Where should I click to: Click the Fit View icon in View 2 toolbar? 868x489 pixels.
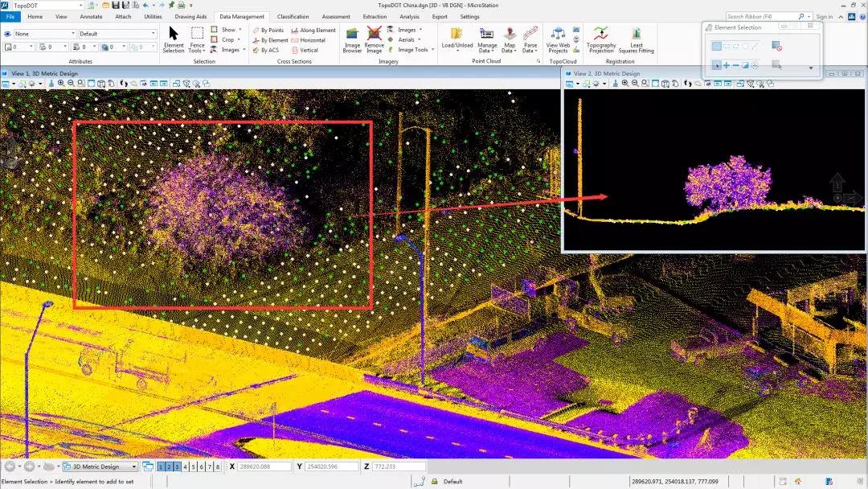[656, 84]
